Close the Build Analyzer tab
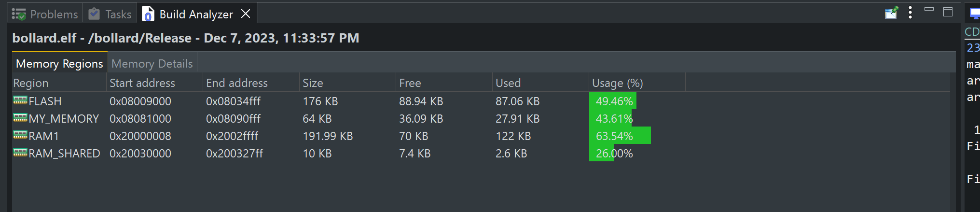 [246, 14]
